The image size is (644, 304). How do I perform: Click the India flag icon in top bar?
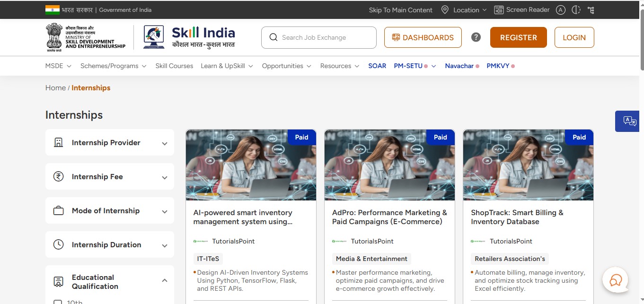53,9
